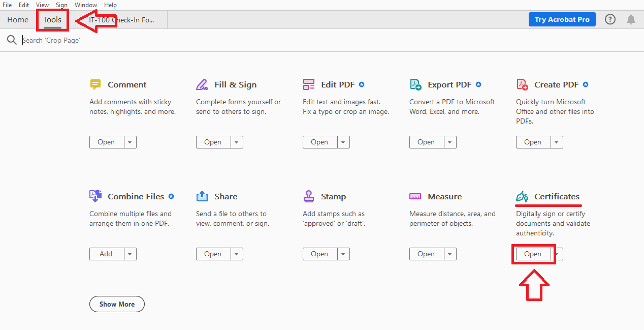Click the Create PDF icon
This screenshot has width=644, height=330.
(522, 84)
